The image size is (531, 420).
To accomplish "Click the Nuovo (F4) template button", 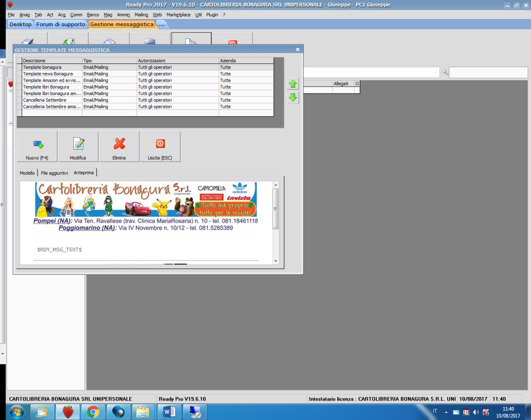I will pos(37,147).
